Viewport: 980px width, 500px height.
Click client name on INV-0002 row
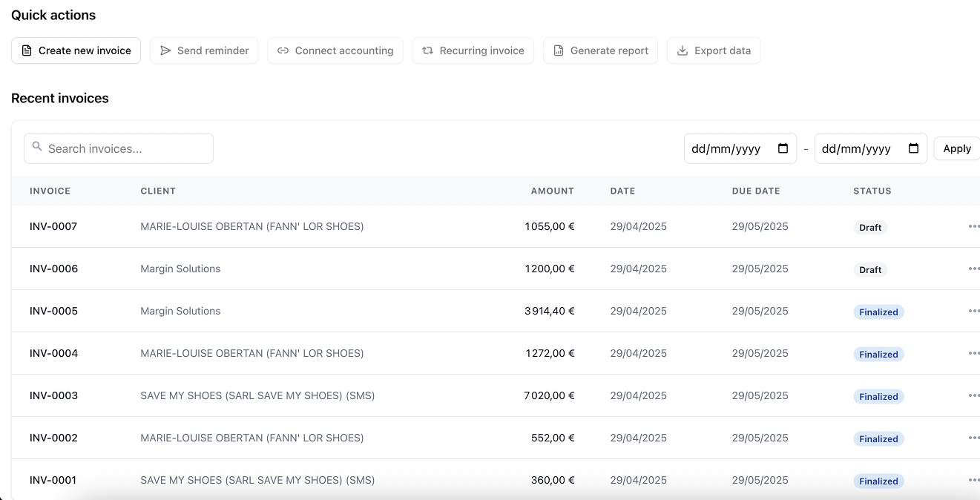[252, 438]
